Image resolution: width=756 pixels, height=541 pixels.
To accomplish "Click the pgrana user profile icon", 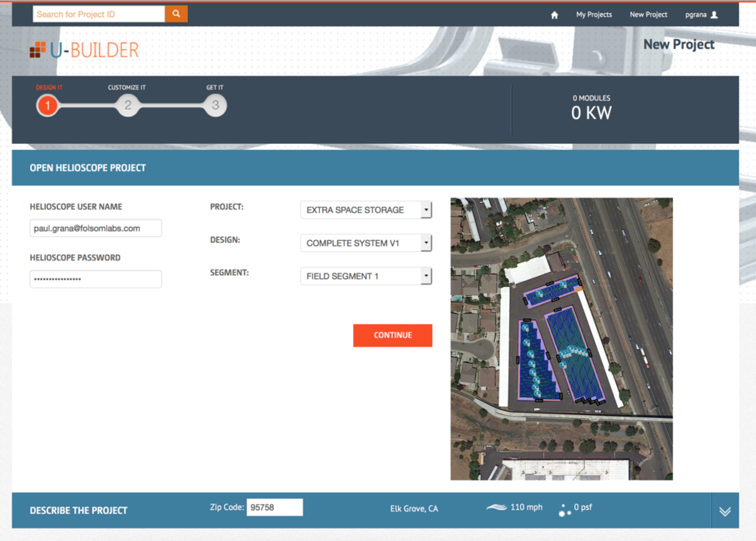I will (714, 15).
